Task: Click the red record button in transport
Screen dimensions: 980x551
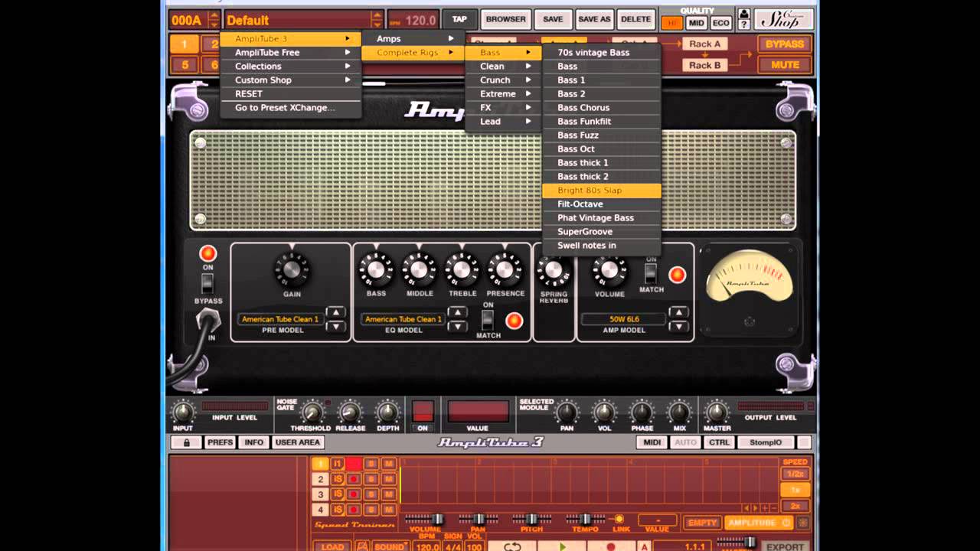Action: tap(611, 546)
